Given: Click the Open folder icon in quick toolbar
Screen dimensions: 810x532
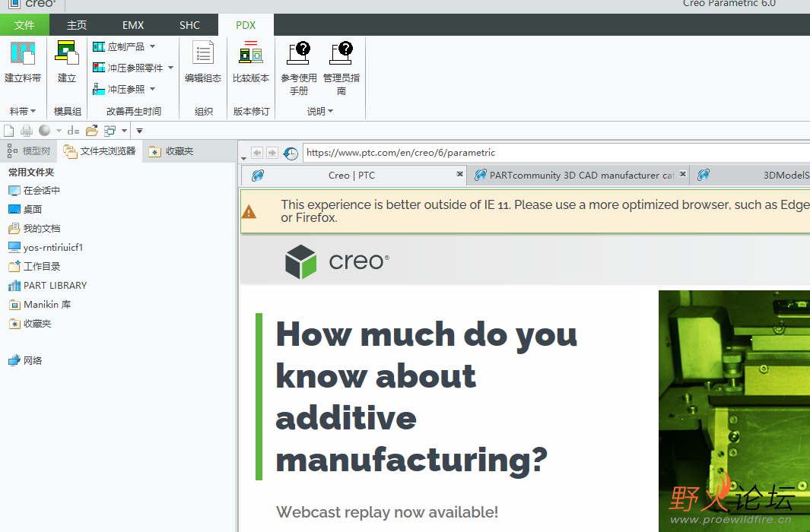Looking at the screenshot, I should coord(92,131).
